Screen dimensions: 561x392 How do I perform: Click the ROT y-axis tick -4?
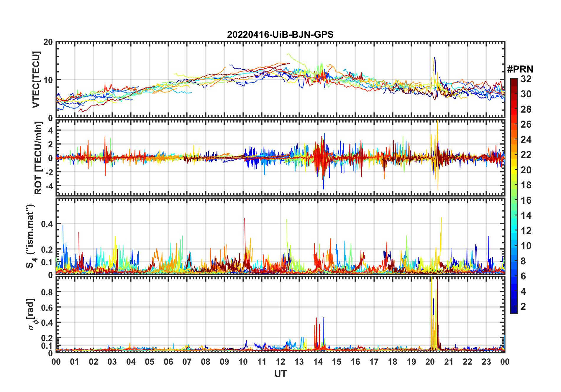pyautogui.click(x=50, y=186)
